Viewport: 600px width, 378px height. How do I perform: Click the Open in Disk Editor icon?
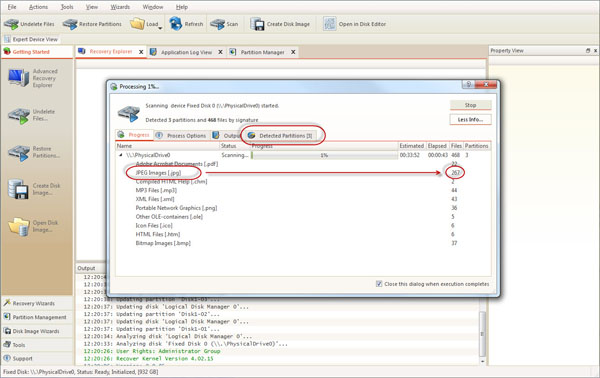(329, 24)
